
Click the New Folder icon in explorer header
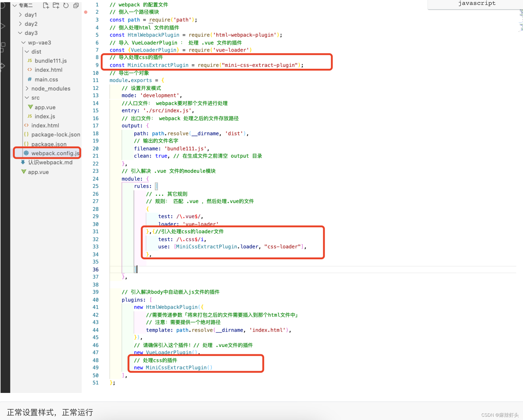pos(56,5)
